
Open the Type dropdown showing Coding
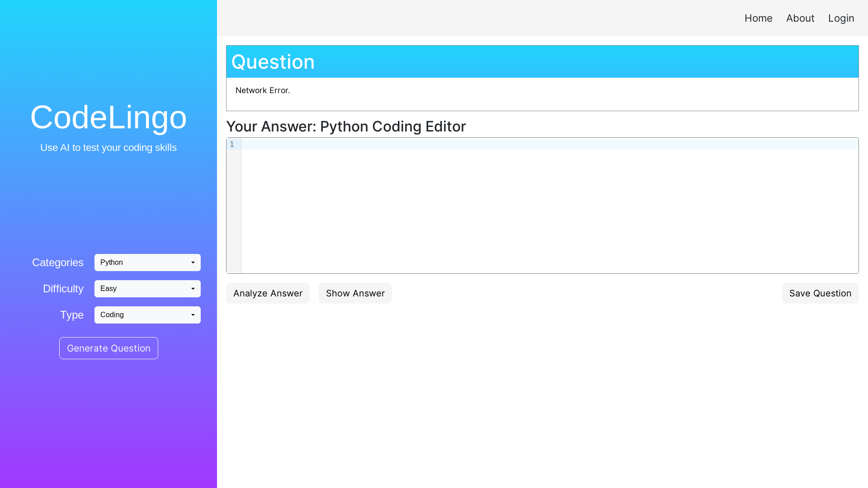147,315
